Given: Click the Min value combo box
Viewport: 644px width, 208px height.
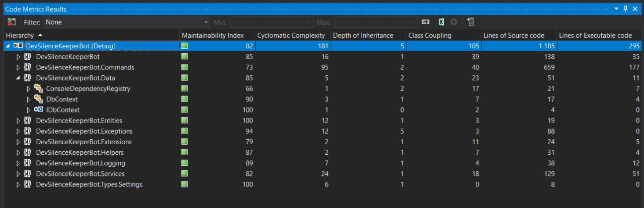Looking at the screenshot, I should [271, 22].
